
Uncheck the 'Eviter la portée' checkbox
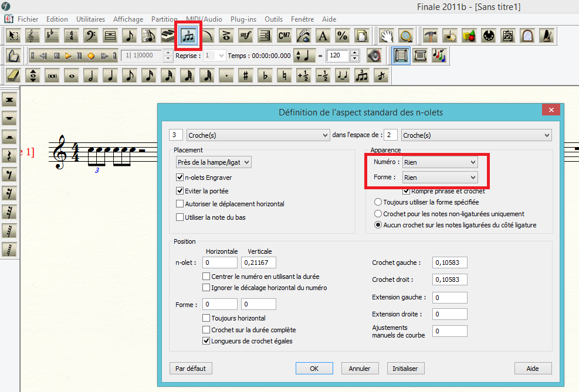pos(180,190)
